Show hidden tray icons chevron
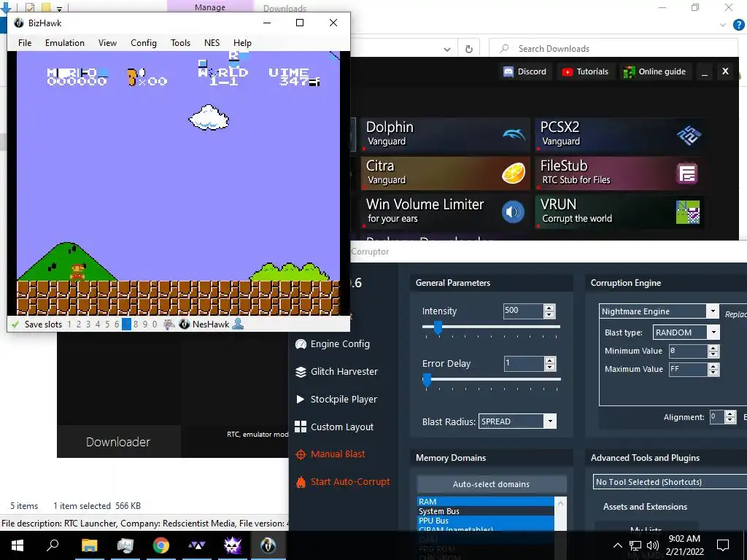 pos(617,545)
